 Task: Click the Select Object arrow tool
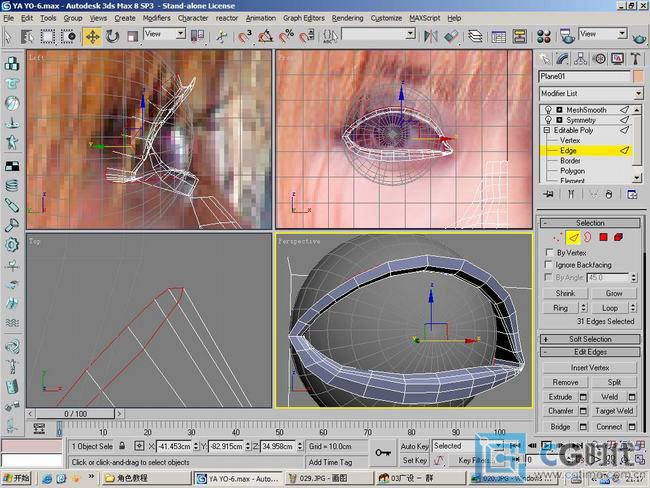point(8,37)
